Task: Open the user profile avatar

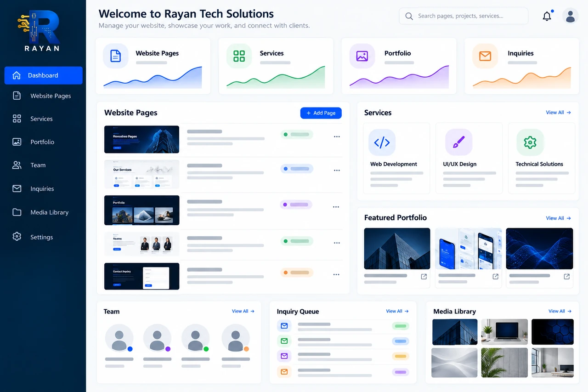Action: click(571, 17)
